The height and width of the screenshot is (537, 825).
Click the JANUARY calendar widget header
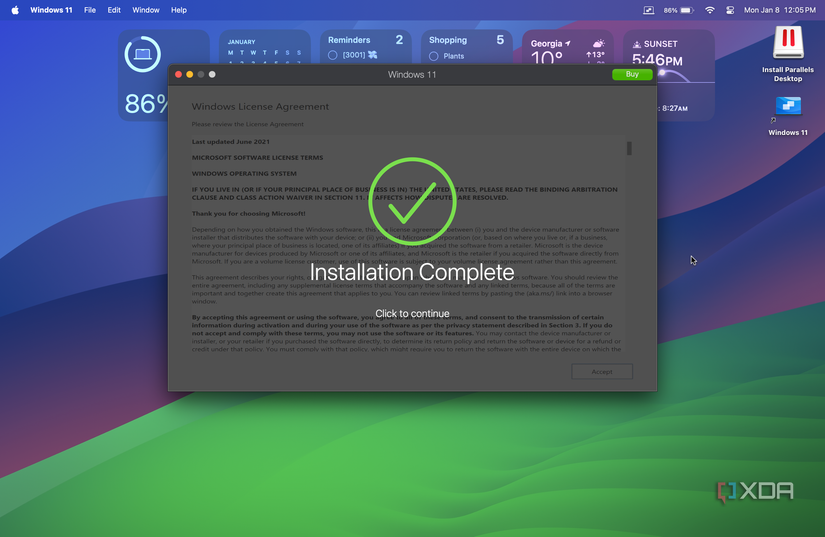(242, 42)
